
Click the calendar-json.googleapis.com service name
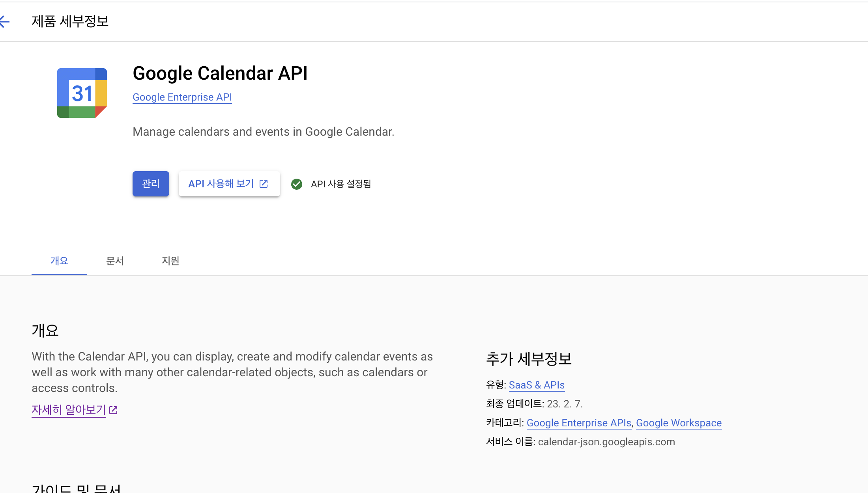pos(606,442)
